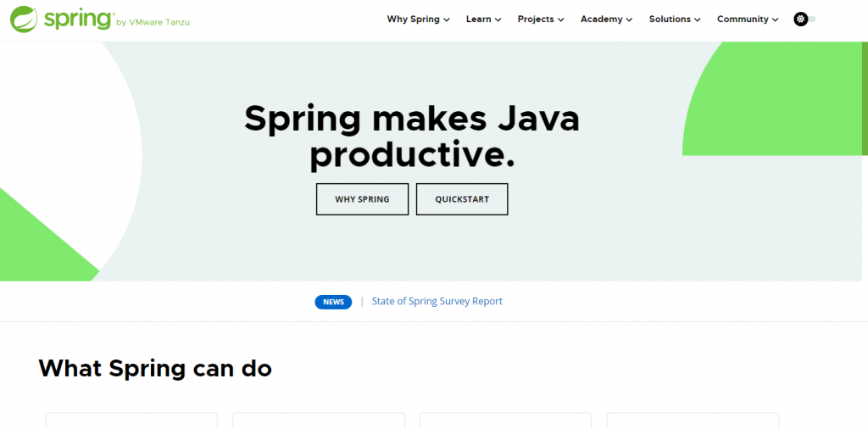The width and height of the screenshot is (868, 429).
Task: Expand the chevron next to Why Spring
Action: (x=447, y=20)
